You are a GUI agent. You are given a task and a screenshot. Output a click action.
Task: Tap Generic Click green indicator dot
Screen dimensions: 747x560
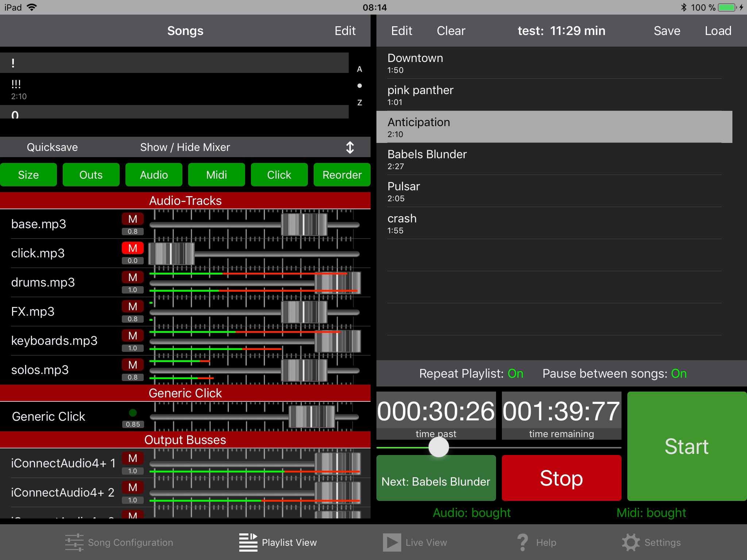pyautogui.click(x=133, y=413)
